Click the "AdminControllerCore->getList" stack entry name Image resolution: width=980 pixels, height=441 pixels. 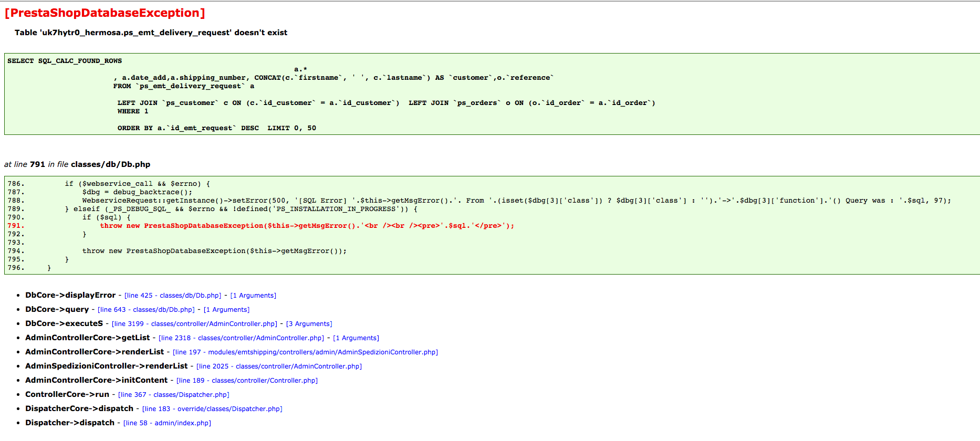(88, 338)
